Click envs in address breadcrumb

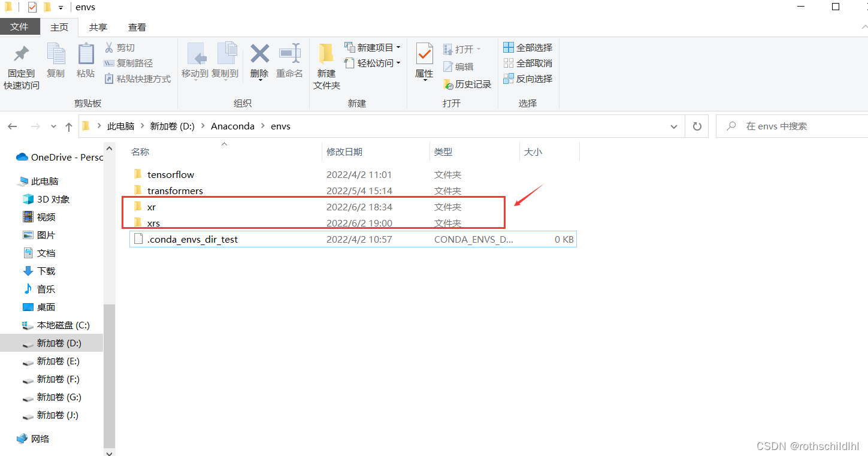pyautogui.click(x=280, y=126)
